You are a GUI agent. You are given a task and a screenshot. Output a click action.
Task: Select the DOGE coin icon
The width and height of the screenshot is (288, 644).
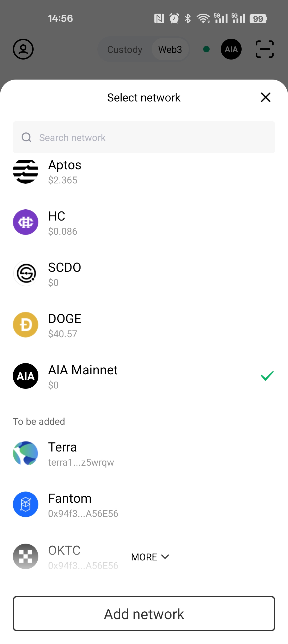pyautogui.click(x=26, y=325)
